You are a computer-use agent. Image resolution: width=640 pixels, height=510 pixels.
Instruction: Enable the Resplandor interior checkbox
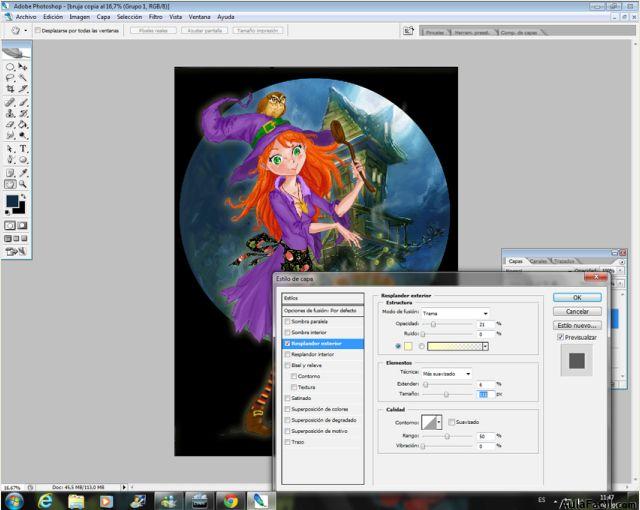287,355
